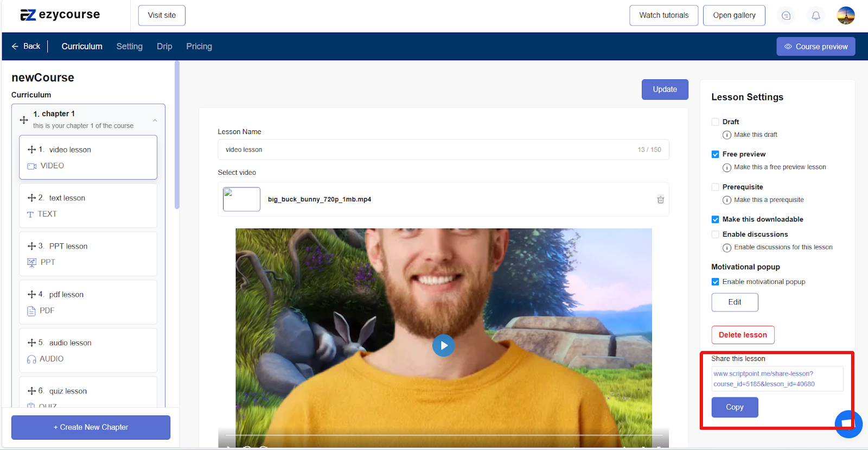
Task: Click the AUDIO headphones icon
Action: pyautogui.click(x=31, y=359)
